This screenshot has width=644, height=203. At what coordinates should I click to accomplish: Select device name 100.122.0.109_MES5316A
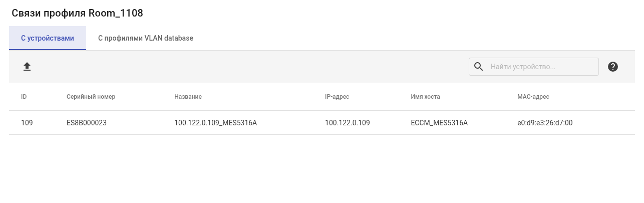(x=215, y=123)
